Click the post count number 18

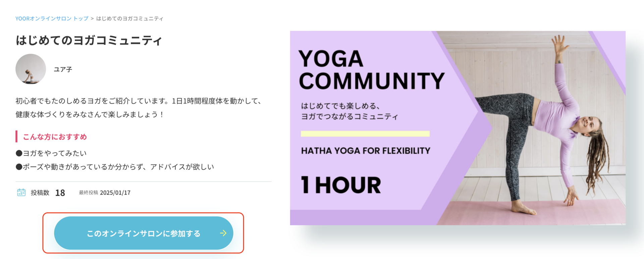coord(60,193)
